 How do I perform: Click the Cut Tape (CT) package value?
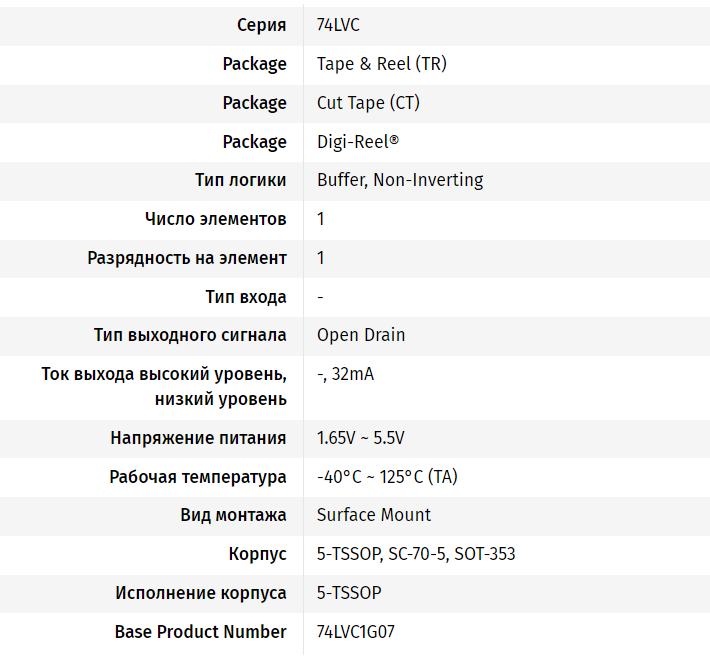pos(368,103)
